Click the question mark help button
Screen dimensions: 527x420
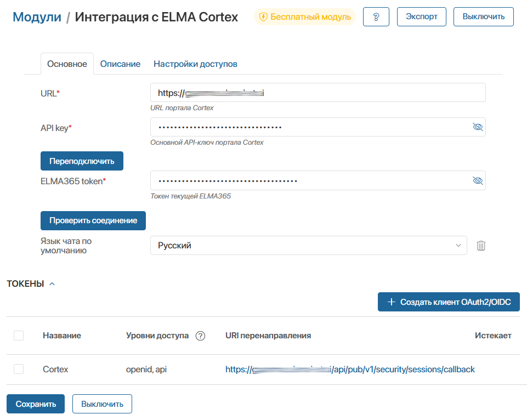(x=376, y=16)
